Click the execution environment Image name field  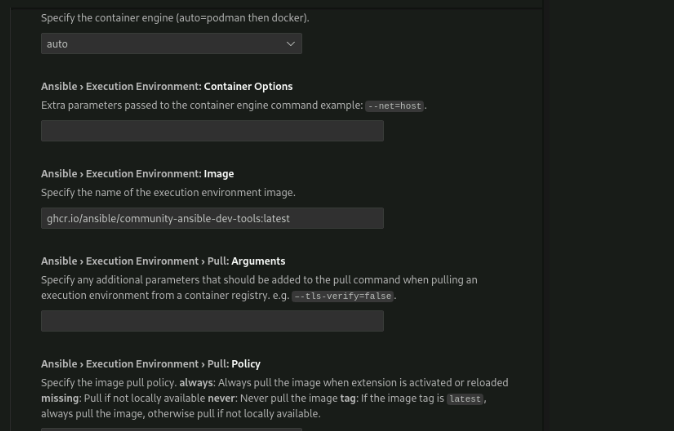coord(212,218)
